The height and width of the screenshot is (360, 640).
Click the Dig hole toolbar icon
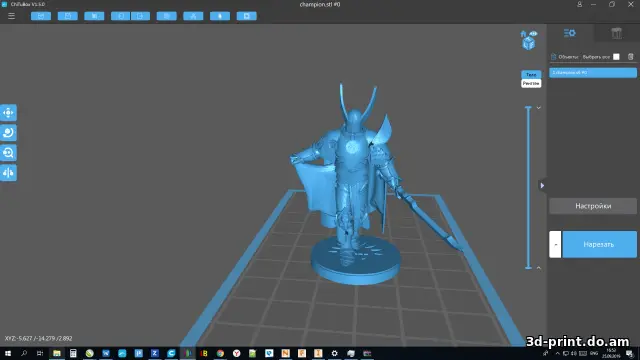[x=247, y=16]
